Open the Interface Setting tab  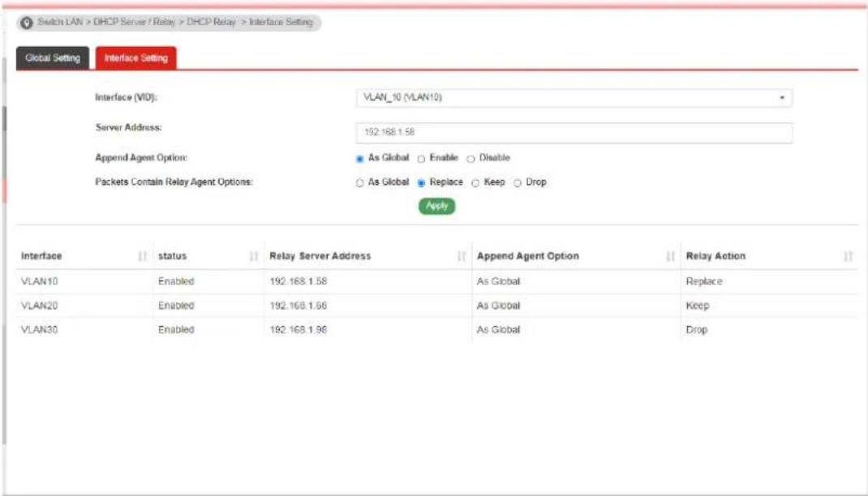point(136,58)
